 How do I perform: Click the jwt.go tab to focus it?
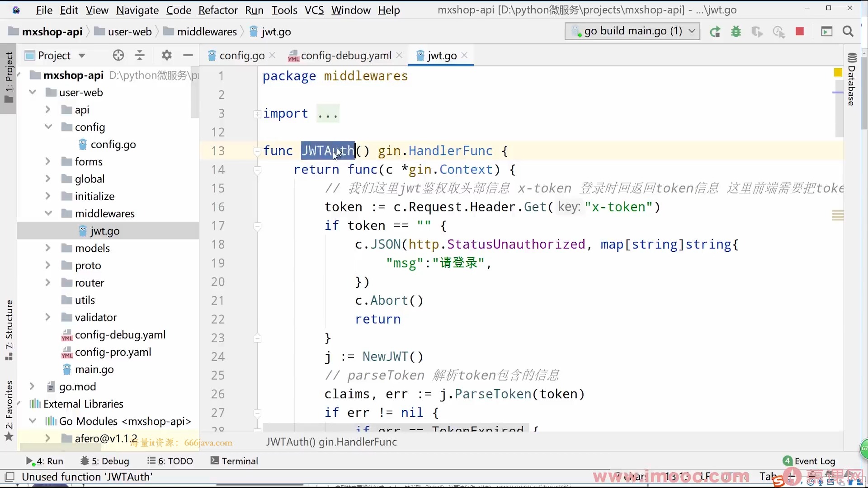click(442, 56)
